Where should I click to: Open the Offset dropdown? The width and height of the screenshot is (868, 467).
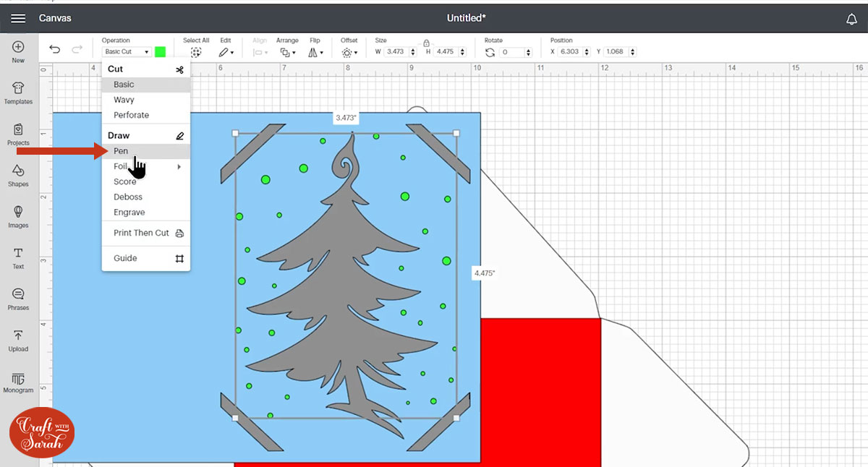tap(349, 53)
